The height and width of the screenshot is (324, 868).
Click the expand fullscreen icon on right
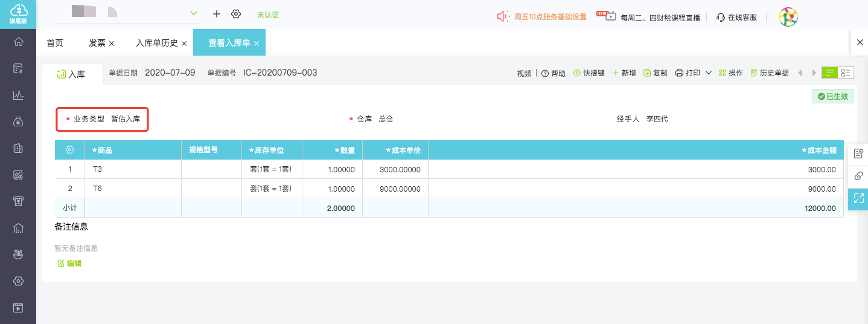(x=858, y=198)
